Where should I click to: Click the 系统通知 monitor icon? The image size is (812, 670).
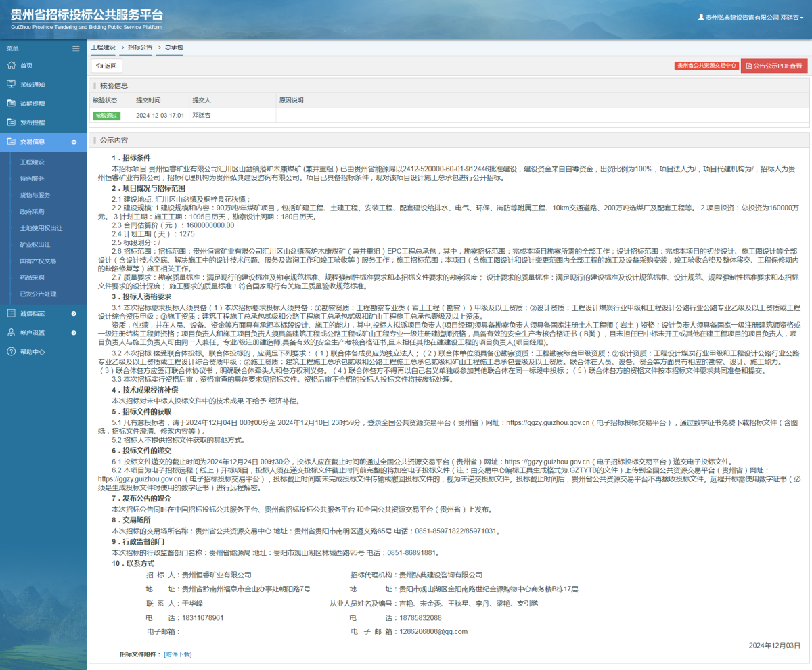11,85
